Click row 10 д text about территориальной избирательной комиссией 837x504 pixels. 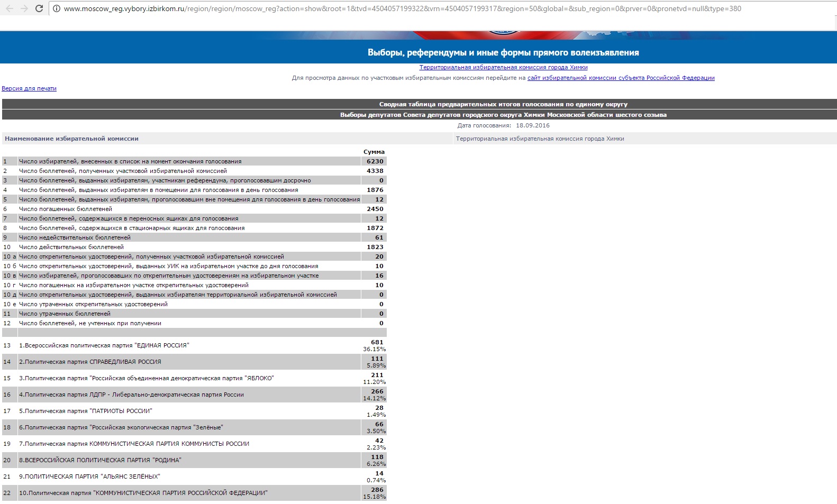(178, 295)
